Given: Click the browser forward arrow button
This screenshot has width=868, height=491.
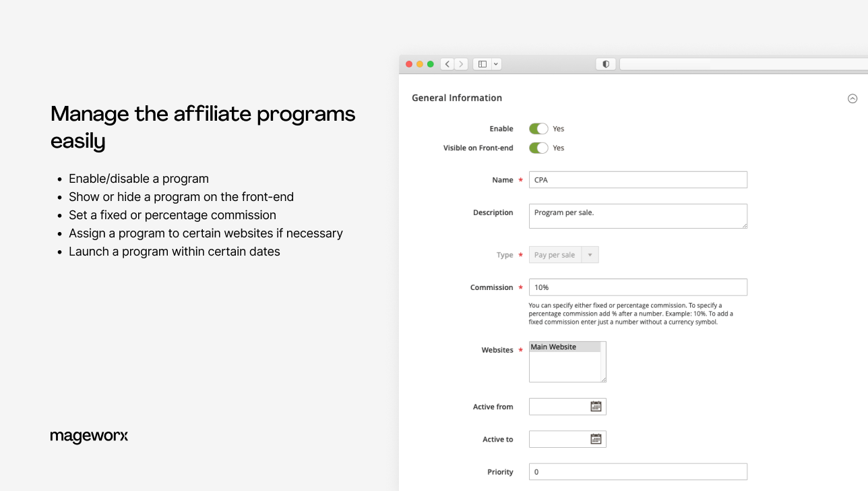Looking at the screenshot, I should click(461, 64).
